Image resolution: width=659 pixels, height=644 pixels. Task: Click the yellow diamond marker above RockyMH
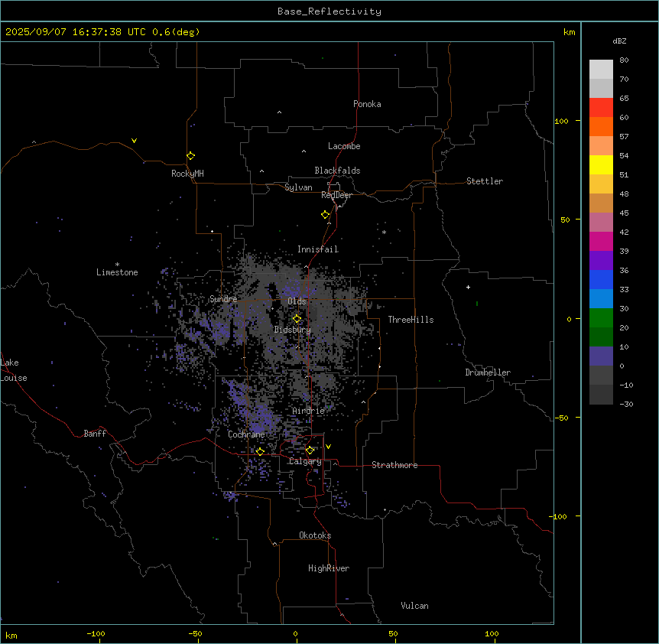(x=191, y=156)
